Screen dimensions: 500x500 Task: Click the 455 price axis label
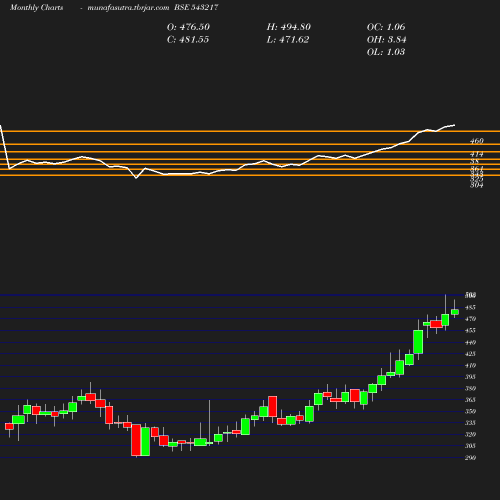point(470,330)
